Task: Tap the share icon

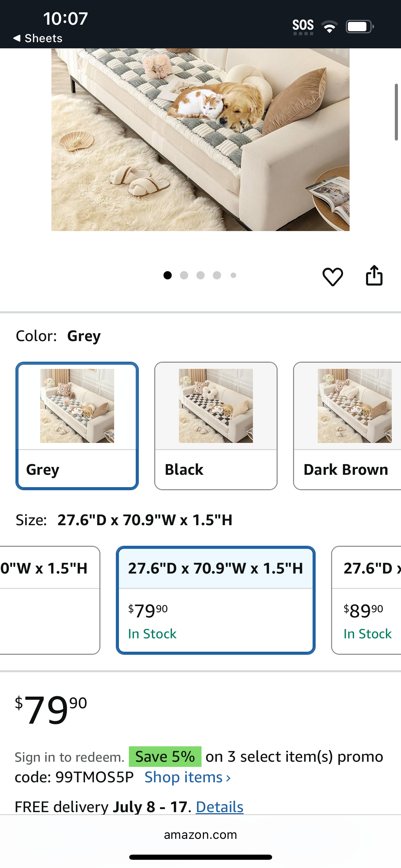Action: (374, 275)
